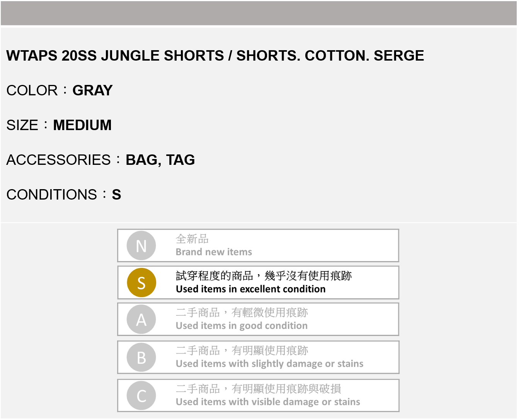The image size is (519, 420).
Task: Select Used items in good condition text
Action: click(242, 326)
